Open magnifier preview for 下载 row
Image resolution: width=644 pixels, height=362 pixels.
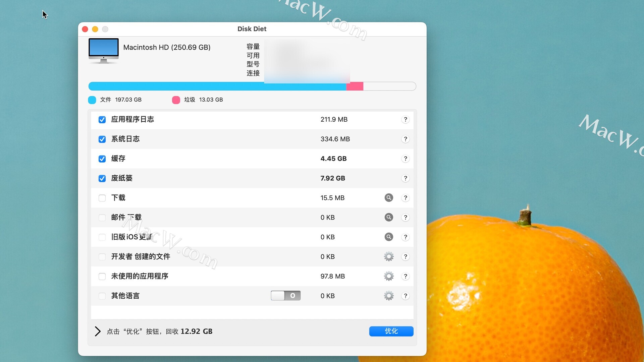389,198
